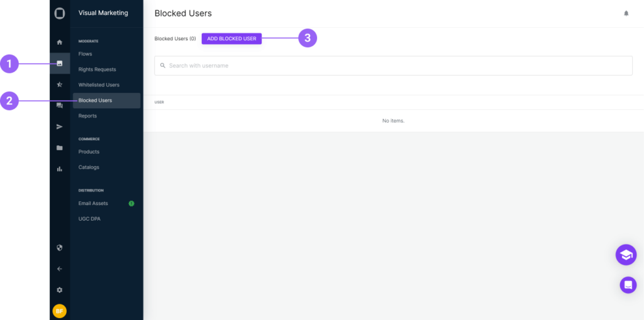This screenshot has height=320, width=644.
Task: Click the MODERATE section label
Action: 88,41
